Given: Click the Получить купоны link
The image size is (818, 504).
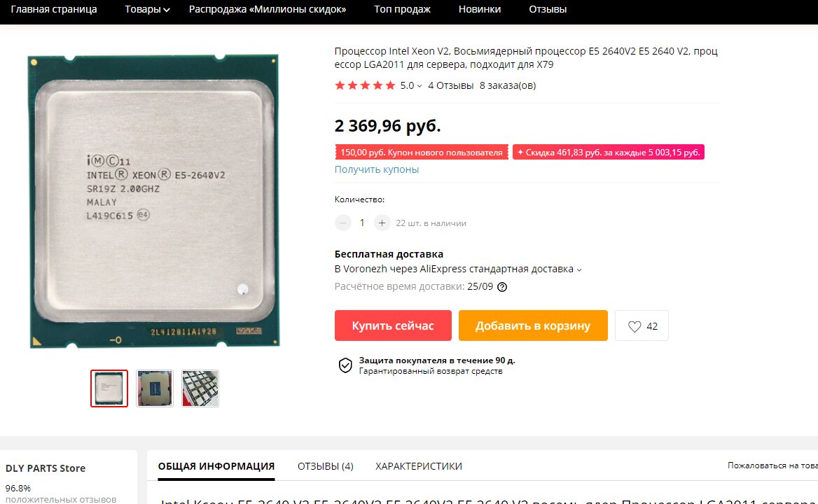Looking at the screenshot, I should pos(377,169).
